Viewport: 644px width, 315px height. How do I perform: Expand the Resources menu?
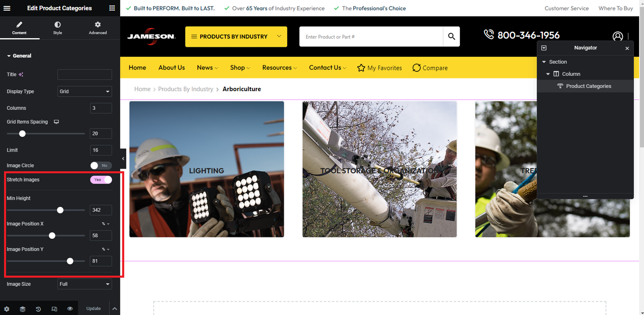(279, 67)
